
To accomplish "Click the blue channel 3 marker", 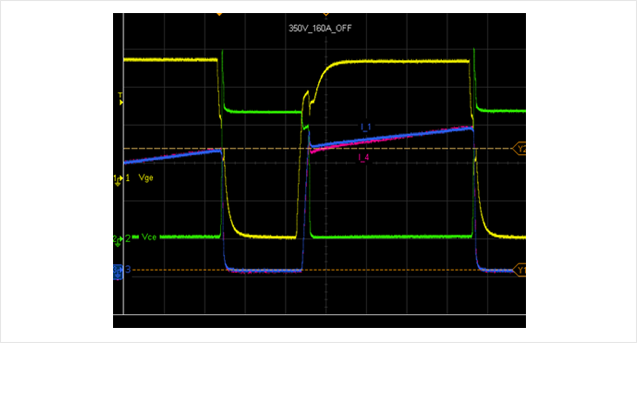I will 118,270.
